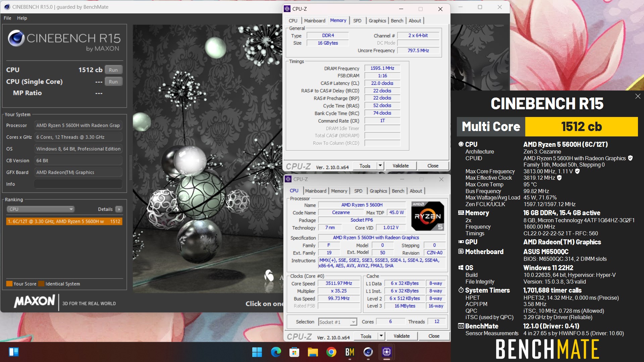Open Tools dropdown arrow in lower CPU-Z window
The width and height of the screenshot is (644, 362).
381,336
